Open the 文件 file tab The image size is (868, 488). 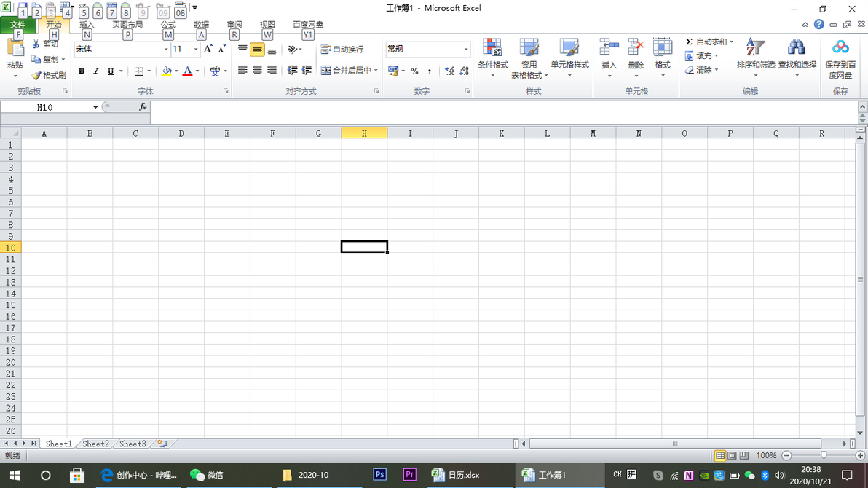[x=17, y=24]
